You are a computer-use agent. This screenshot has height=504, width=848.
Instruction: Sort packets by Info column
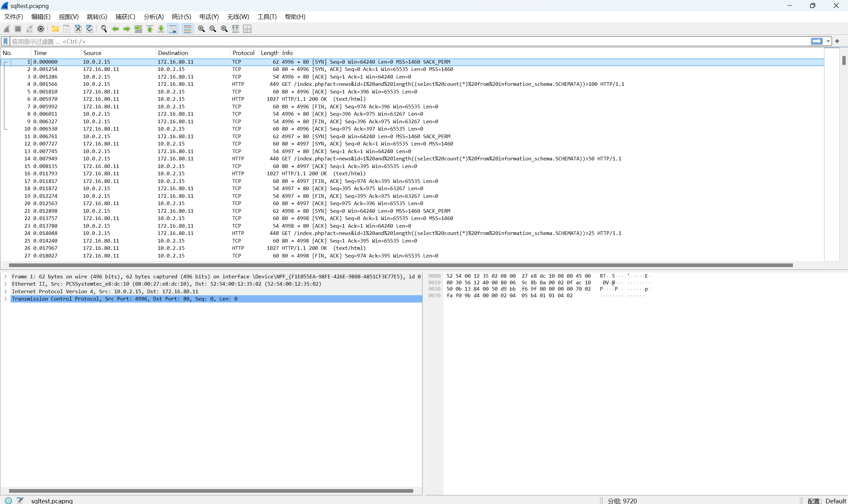(x=552, y=53)
